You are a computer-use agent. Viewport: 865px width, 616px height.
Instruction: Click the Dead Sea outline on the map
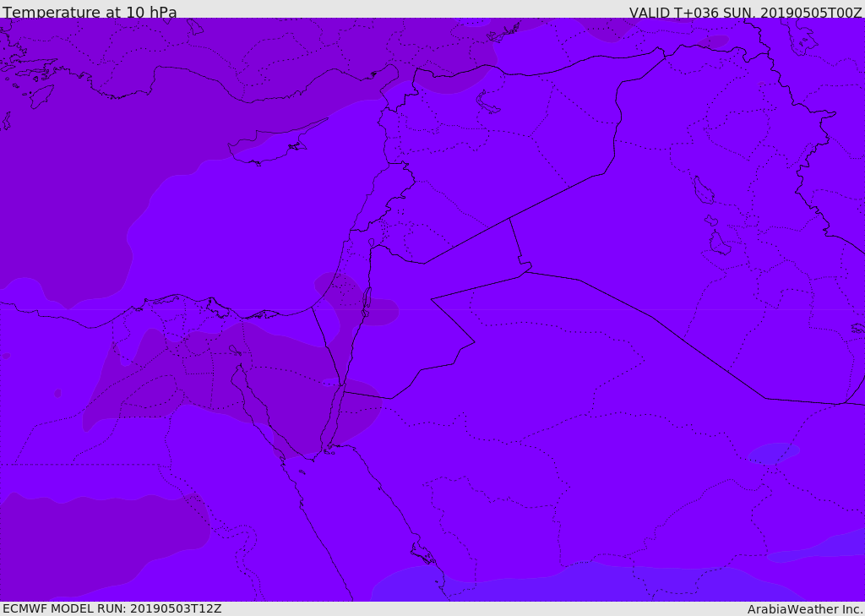366,302
